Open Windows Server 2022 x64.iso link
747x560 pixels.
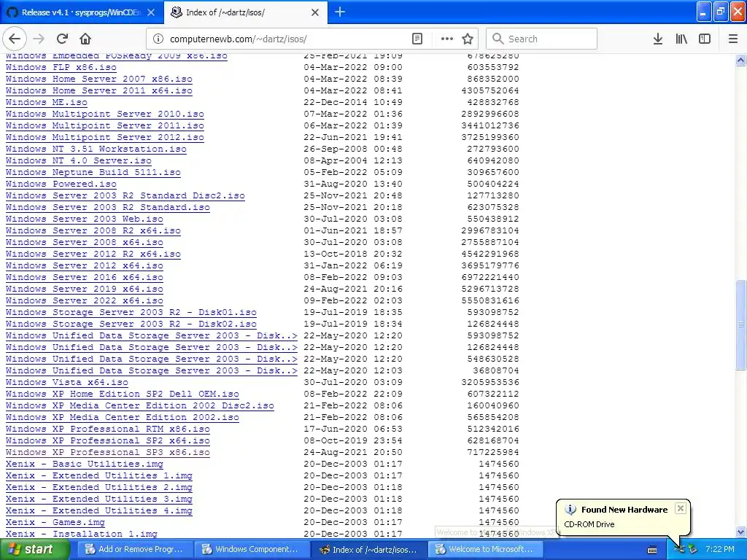click(85, 300)
